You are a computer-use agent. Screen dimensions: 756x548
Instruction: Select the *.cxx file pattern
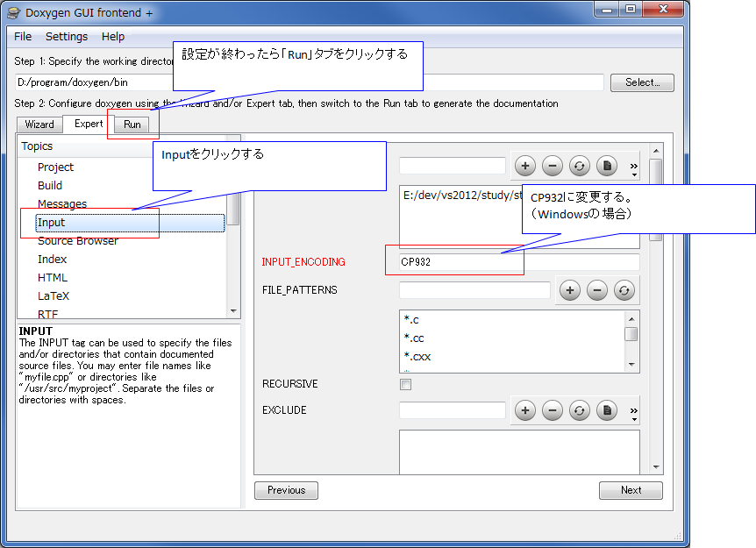click(417, 357)
